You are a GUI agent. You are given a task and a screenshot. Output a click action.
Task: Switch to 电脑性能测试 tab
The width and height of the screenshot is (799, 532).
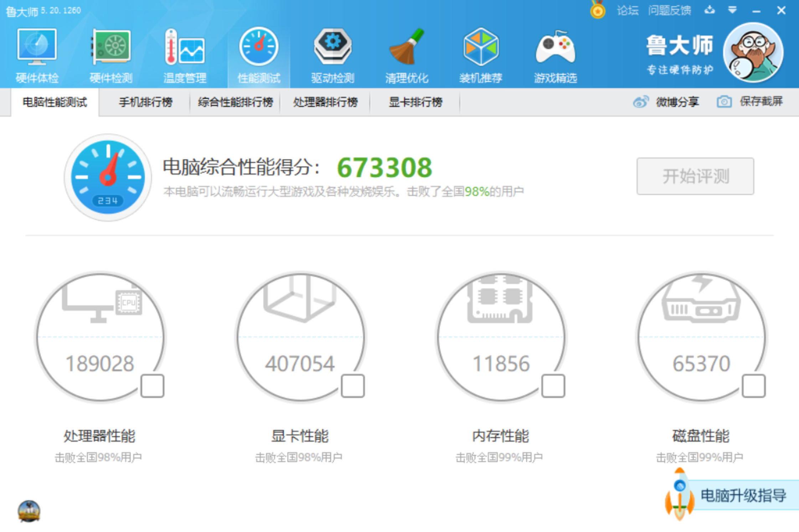pos(55,102)
